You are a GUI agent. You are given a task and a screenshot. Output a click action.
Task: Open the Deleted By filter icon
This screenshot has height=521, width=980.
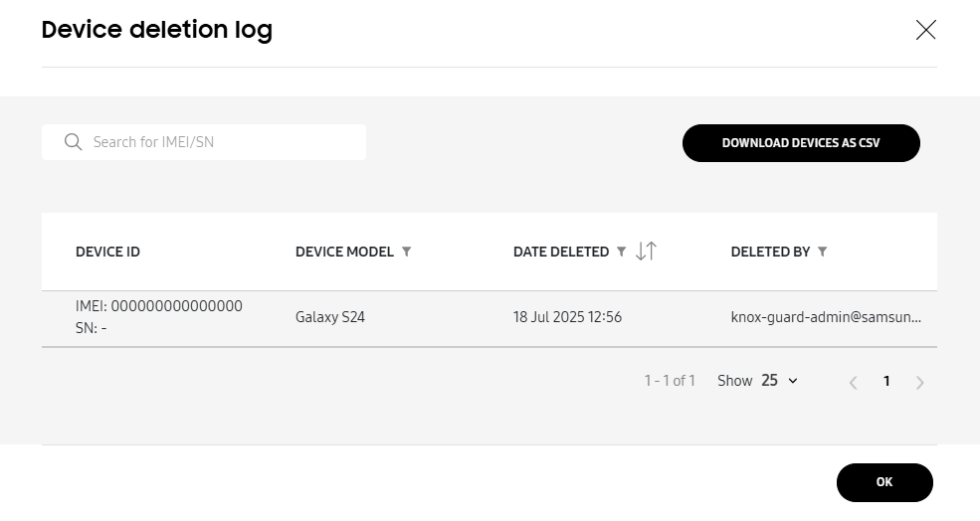tap(823, 252)
